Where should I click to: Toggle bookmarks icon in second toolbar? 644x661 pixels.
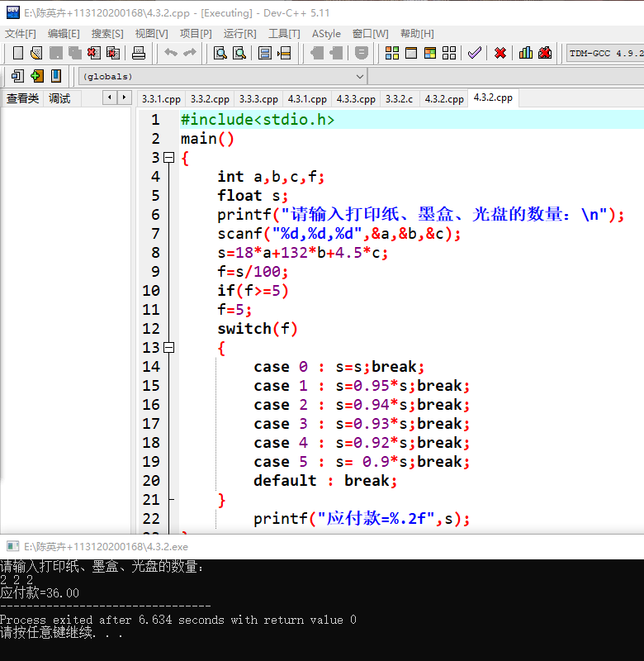click(55, 76)
